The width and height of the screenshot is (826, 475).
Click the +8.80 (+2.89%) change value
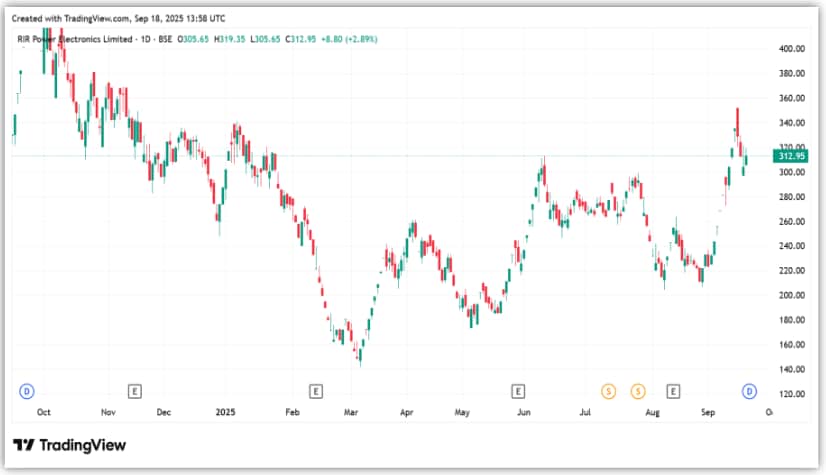pyautogui.click(x=345, y=39)
